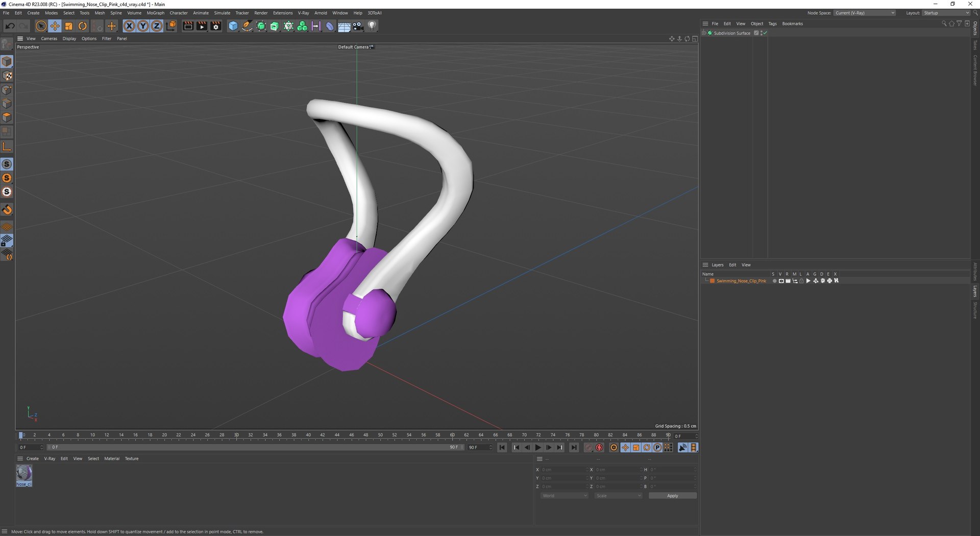Toggle the Subdivision Surface enable checkmark
This screenshot has width=980, height=536.
[x=765, y=33]
